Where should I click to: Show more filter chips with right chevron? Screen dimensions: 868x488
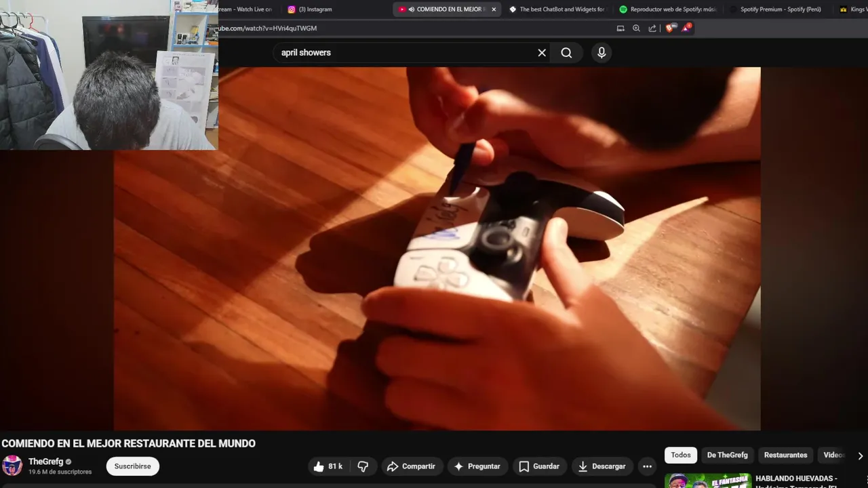[860, 455]
